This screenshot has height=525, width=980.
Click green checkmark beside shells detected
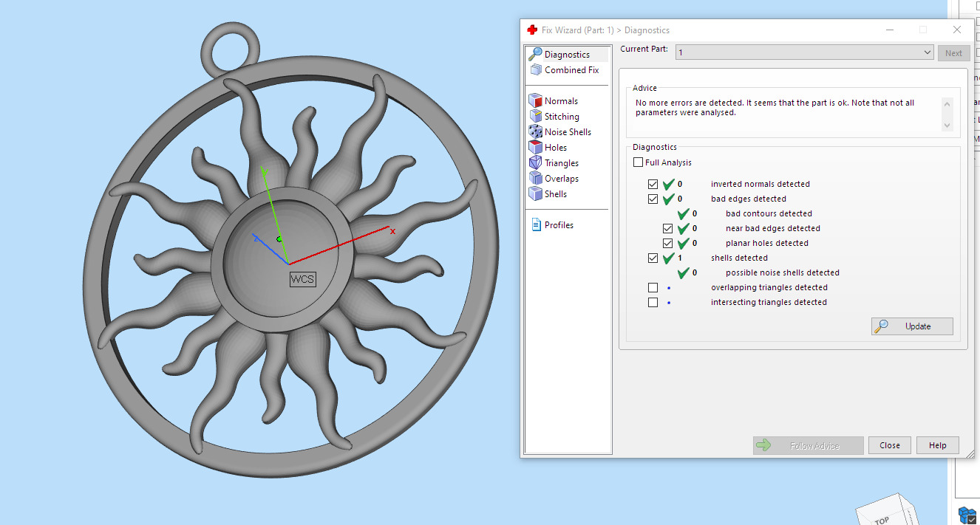tap(668, 258)
